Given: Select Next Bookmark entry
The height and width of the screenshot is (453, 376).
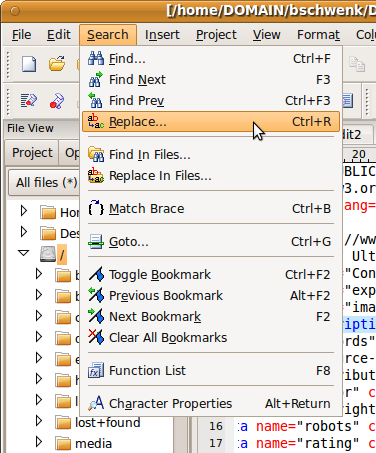Looking at the screenshot, I should coord(211,317).
